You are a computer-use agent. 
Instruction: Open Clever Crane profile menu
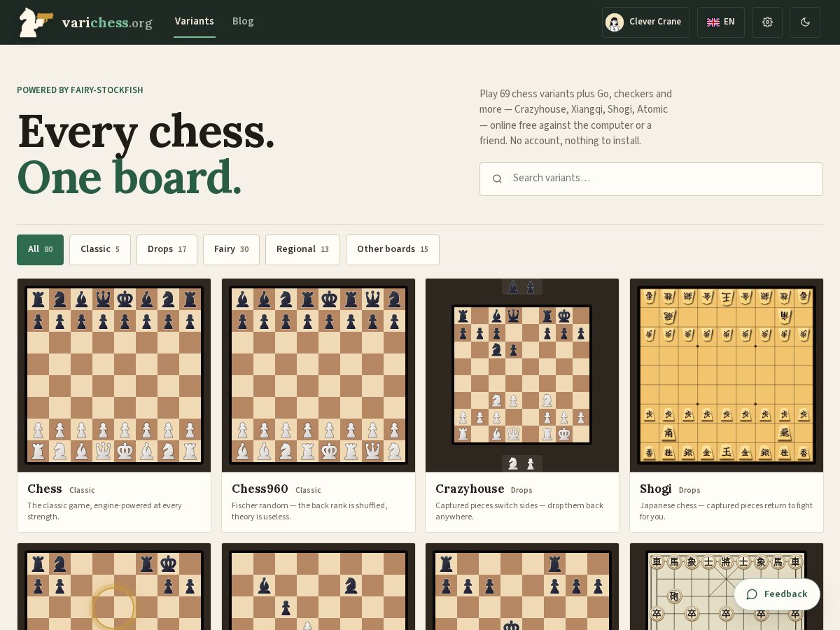646,22
